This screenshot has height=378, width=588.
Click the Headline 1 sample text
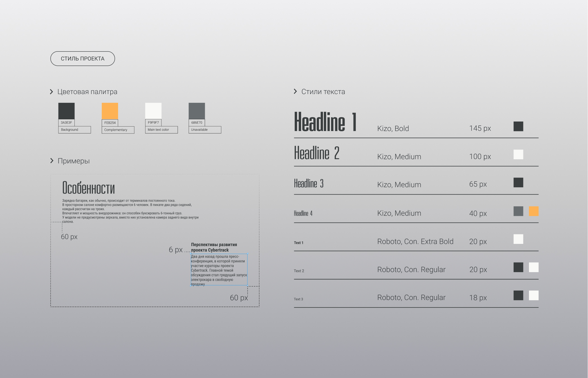[325, 122]
